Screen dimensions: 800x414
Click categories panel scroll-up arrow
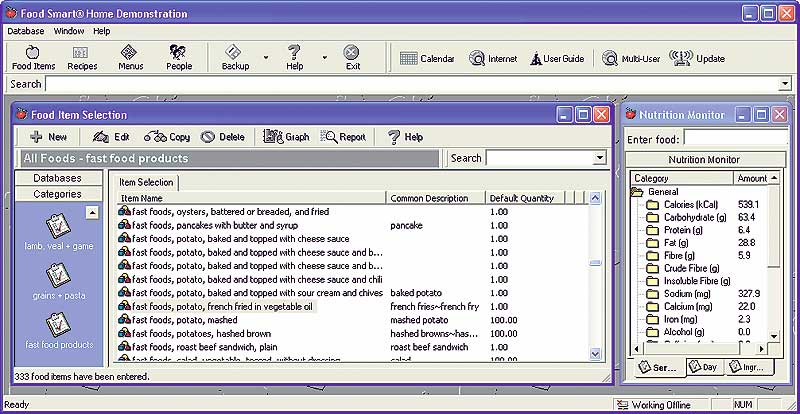click(92, 212)
